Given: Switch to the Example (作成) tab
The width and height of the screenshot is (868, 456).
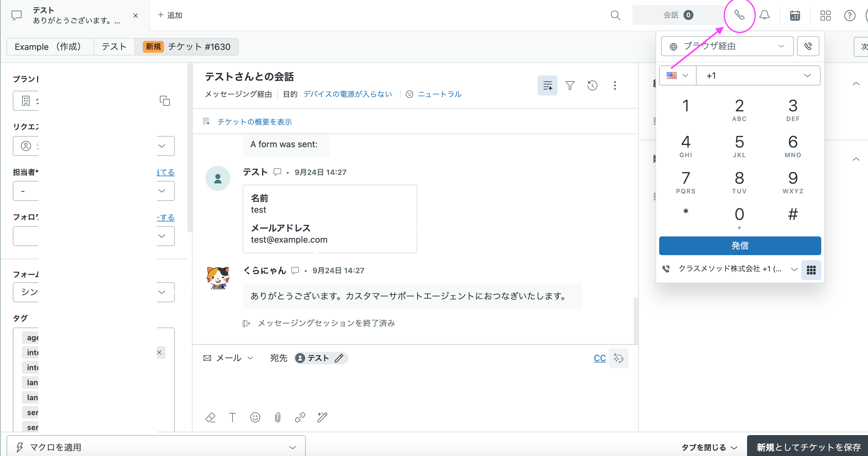Looking at the screenshot, I should [x=50, y=46].
